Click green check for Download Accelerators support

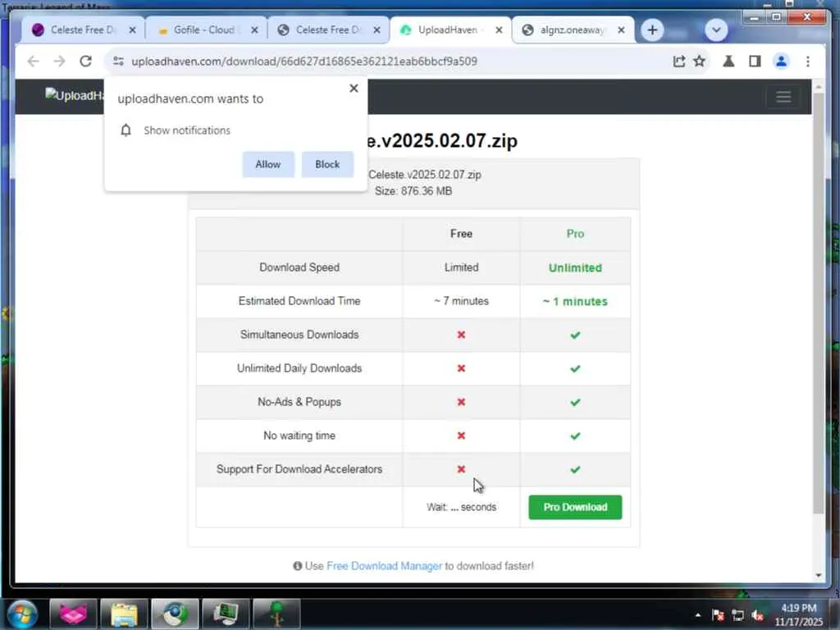click(x=575, y=469)
